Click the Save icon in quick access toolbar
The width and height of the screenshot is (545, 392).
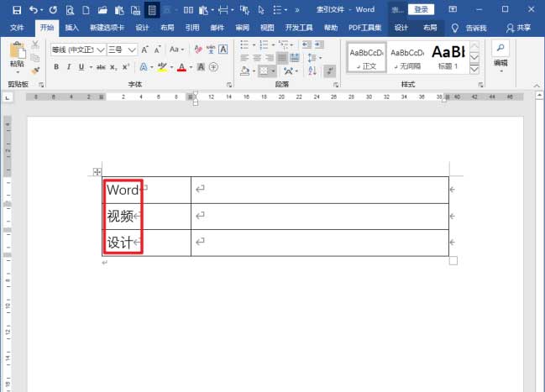coord(14,10)
